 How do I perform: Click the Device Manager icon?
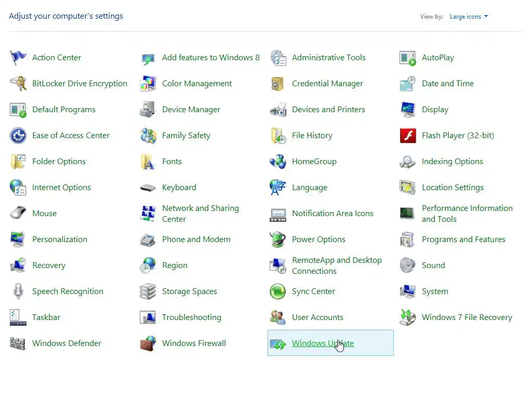148,110
